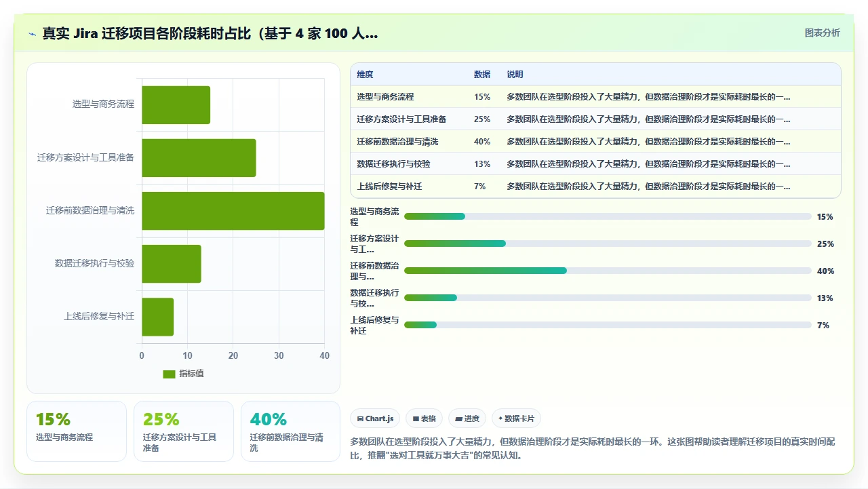Screen dimensions: 868x489
Task: Click the x-axis tick label 20
Action: tap(233, 355)
